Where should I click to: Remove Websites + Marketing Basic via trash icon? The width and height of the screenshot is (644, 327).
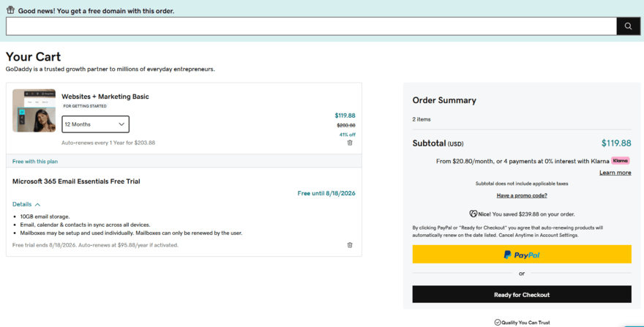click(350, 143)
